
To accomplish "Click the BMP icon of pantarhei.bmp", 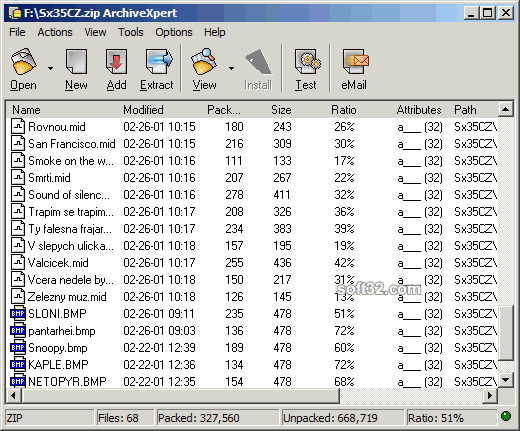I will pos(18,330).
